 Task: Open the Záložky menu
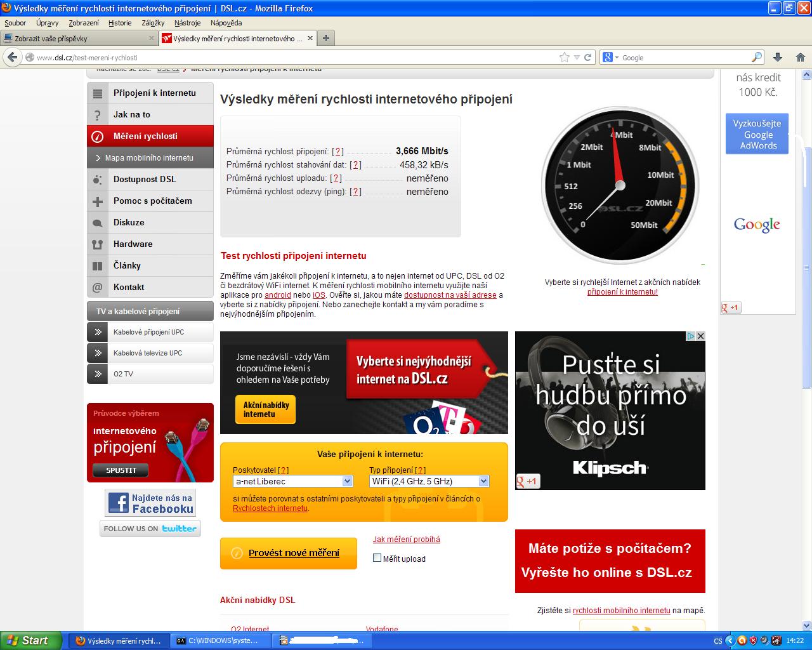(153, 23)
